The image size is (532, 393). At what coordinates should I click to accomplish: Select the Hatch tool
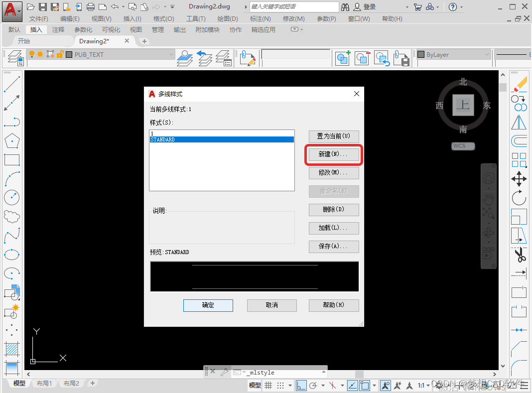[x=12, y=349]
